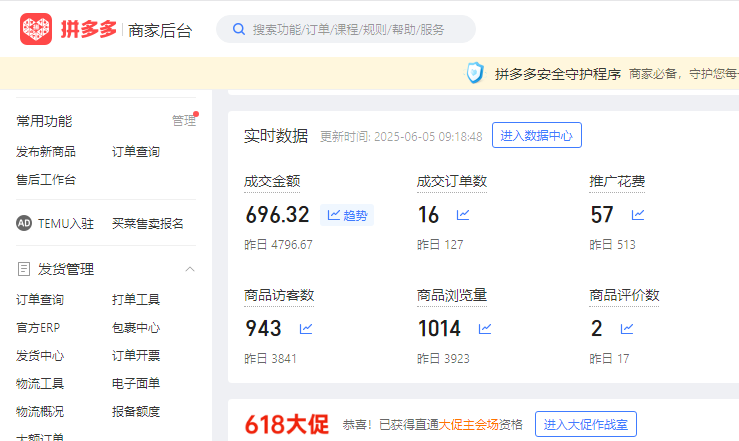This screenshot has height=441, width=739.
Task: Open 买菜售卖报名 link
Action: coord(148,223)
